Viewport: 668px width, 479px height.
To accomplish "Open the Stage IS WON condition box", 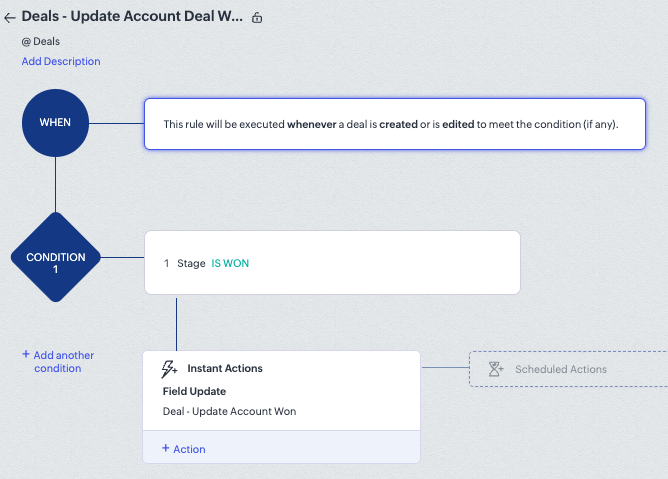I will click(x=332, y=263).
